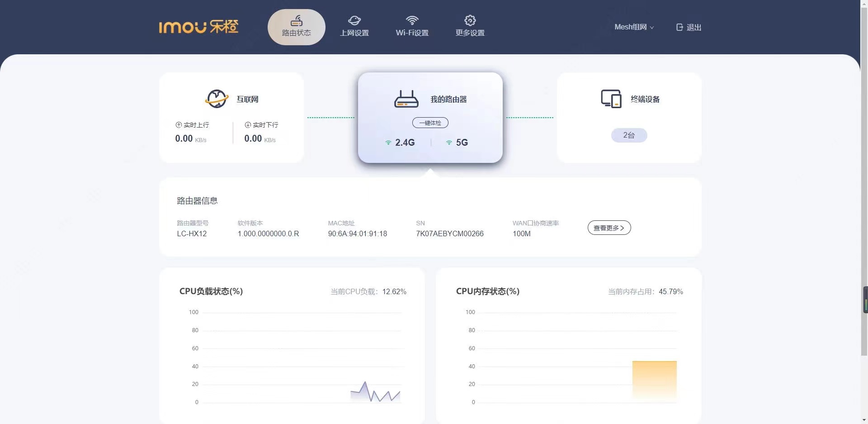The height and width of the screenshot is (424, 868).
Task: Open 更多设置 via the gear icon
Action: (470, 20)
